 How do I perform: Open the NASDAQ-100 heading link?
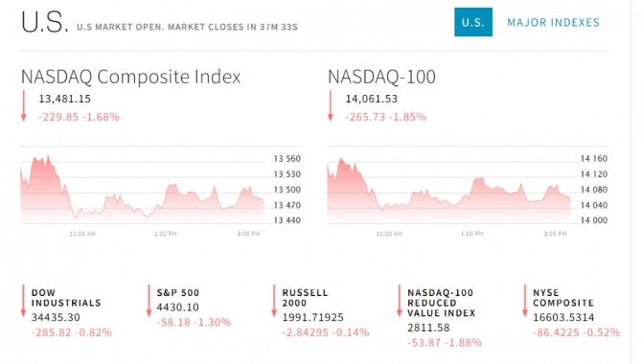(x=381, y=77)
